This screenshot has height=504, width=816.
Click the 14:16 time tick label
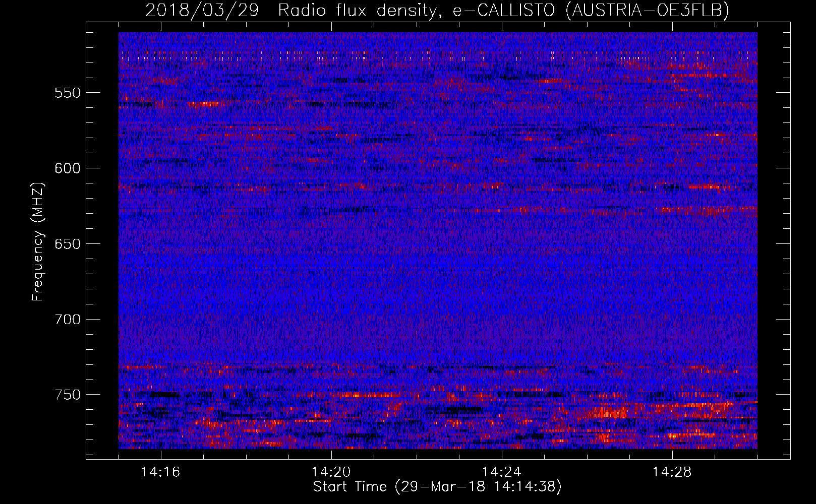point(160,472)
